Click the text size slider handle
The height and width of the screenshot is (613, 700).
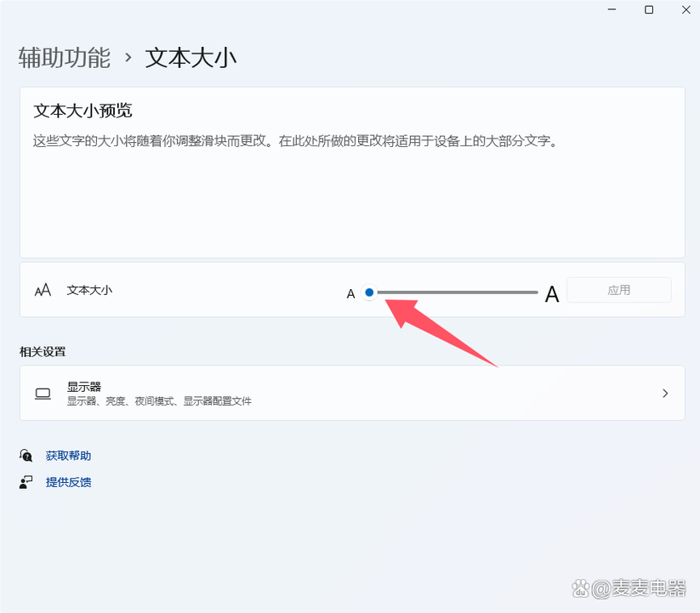click(x=369, y=292)
